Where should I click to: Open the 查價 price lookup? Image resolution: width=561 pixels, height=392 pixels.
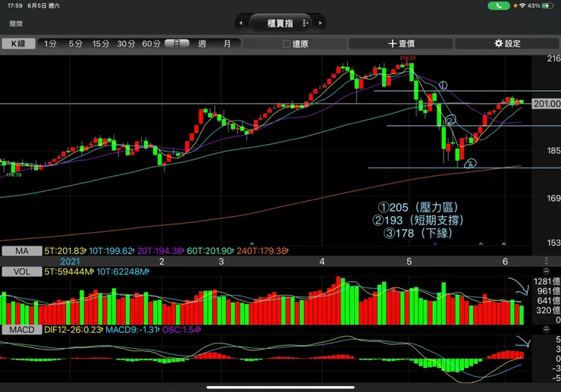401,44
